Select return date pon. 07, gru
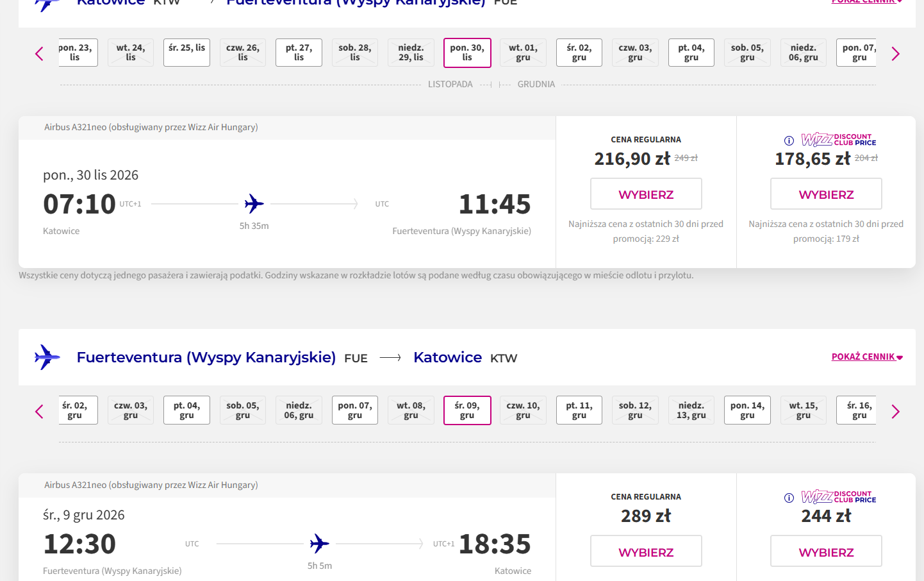This screenshot has height=581, width=924. click(x=355, y=410)
